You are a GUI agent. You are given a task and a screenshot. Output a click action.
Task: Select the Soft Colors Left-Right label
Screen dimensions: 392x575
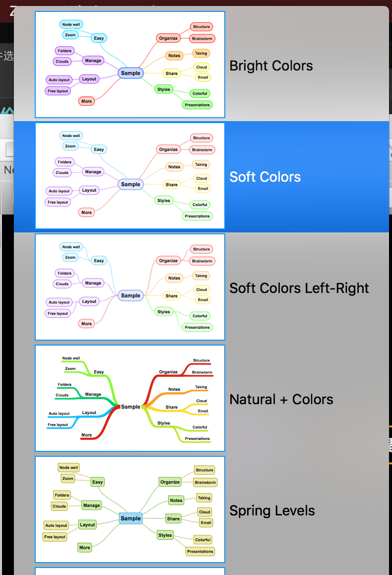click(299, 288)
